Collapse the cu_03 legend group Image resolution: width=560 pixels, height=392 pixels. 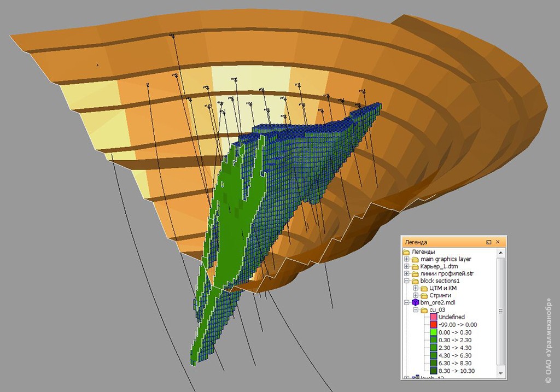416,310
